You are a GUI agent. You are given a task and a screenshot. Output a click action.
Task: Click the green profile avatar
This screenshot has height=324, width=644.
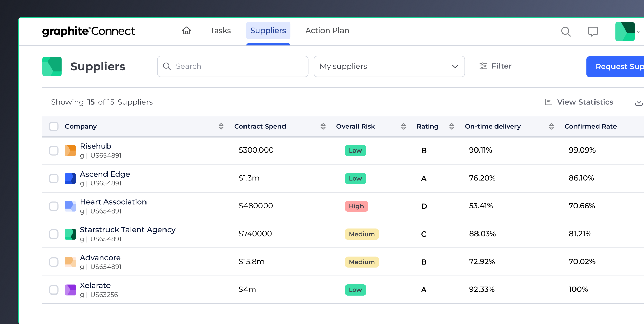coord(625,32)
